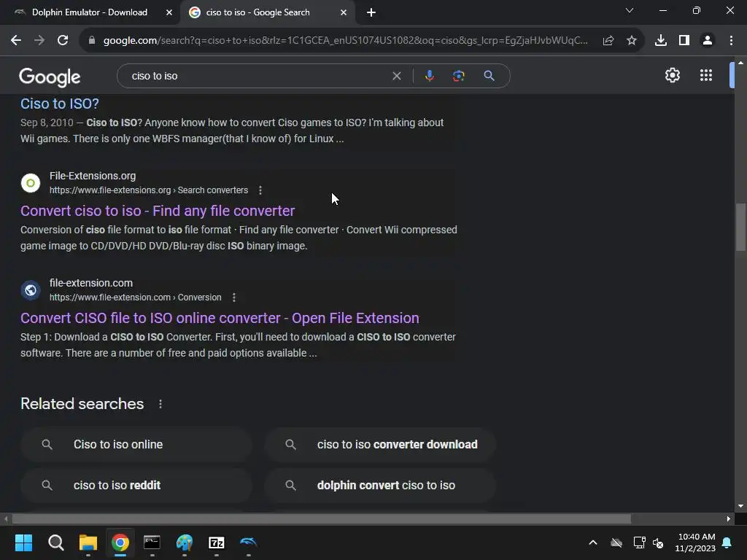The image size is (747, 560).
Task: Open the terminal window from the taskbar
Action: pos(152,542)
